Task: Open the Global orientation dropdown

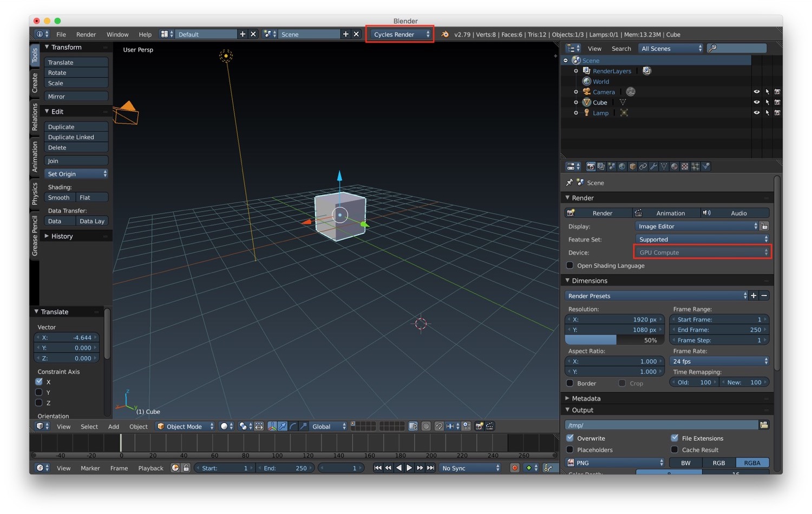Action: (x=328, y=426)
